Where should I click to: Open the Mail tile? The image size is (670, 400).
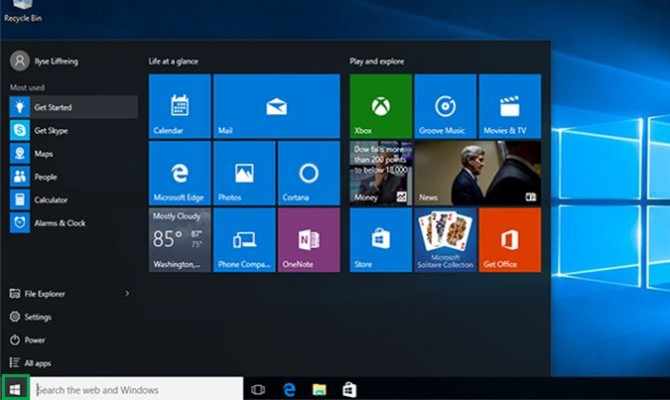click(276, 106)
